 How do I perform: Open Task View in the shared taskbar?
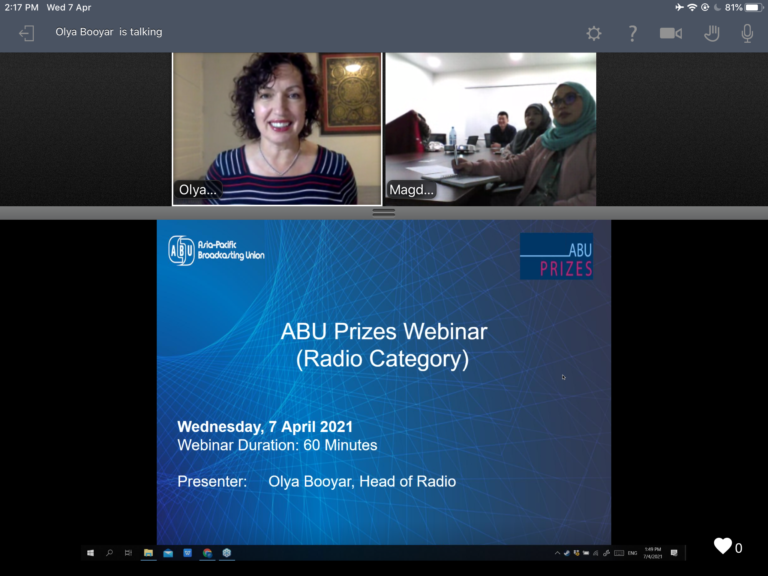[128, 553]
